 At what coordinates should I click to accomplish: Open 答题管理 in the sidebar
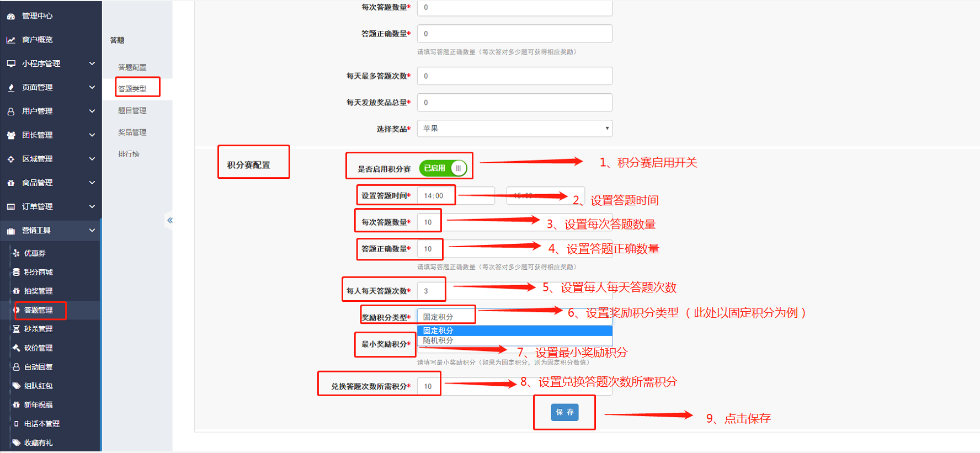click(x=39, y=310)
